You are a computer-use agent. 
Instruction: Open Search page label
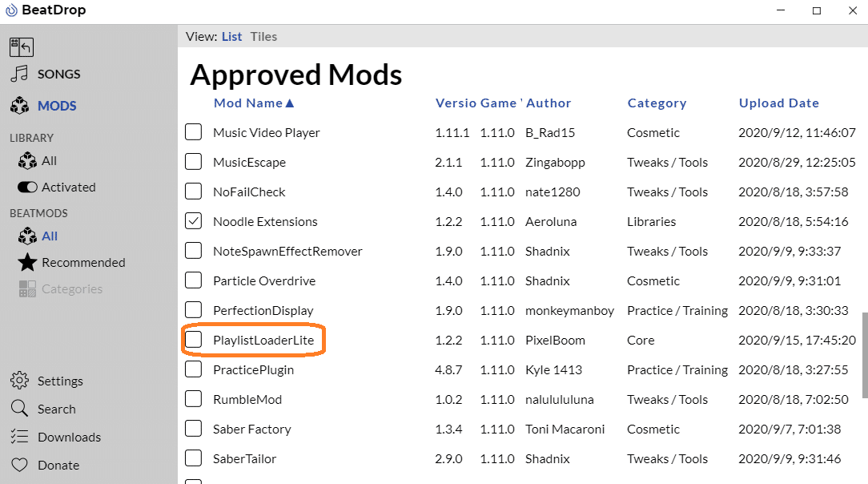57,409
